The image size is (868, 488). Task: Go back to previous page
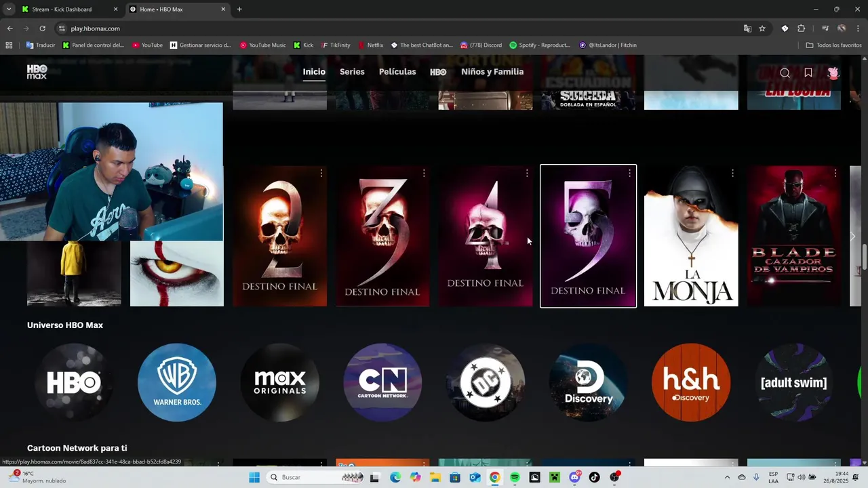[x=9, y=28]
